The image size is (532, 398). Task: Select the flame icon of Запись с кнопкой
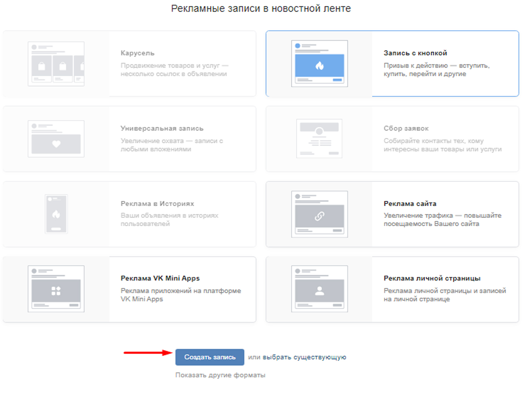[319, 66]
